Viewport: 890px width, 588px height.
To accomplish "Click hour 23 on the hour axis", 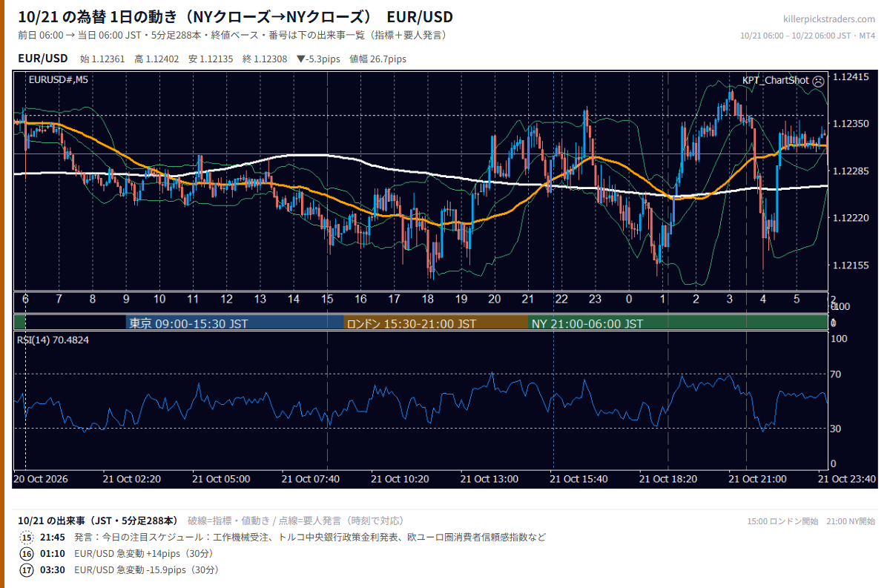I will 595,299.
